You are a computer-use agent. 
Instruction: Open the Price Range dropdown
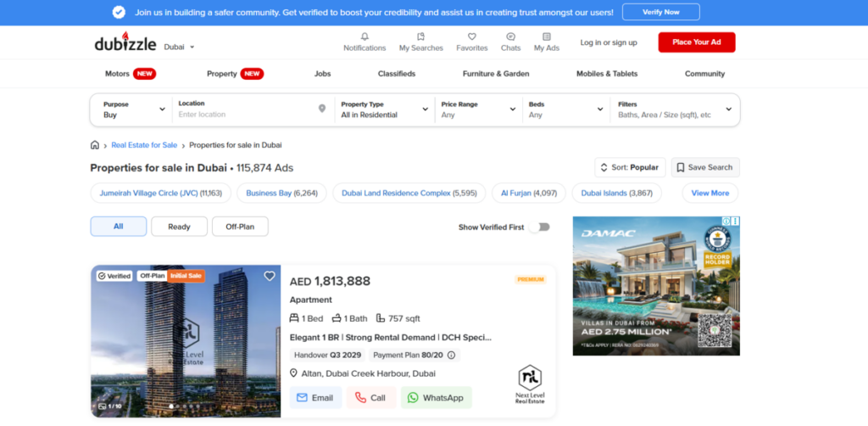(x=478, y=109)
